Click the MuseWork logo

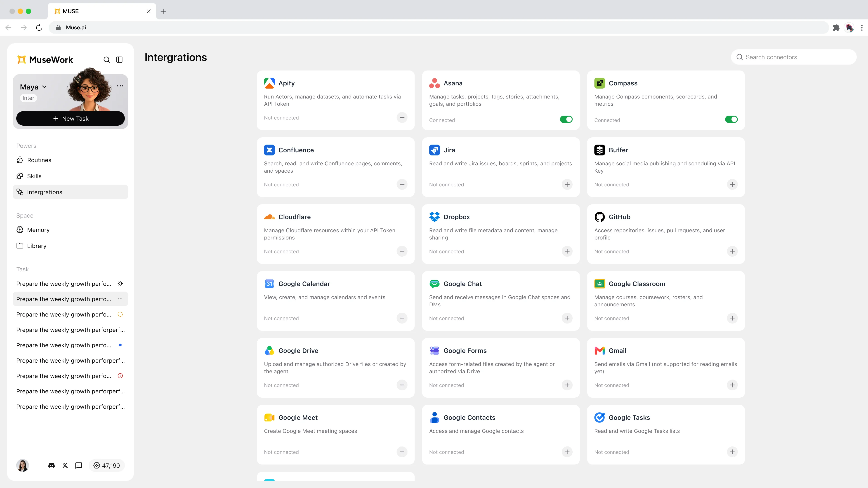[x=45, y=60]
